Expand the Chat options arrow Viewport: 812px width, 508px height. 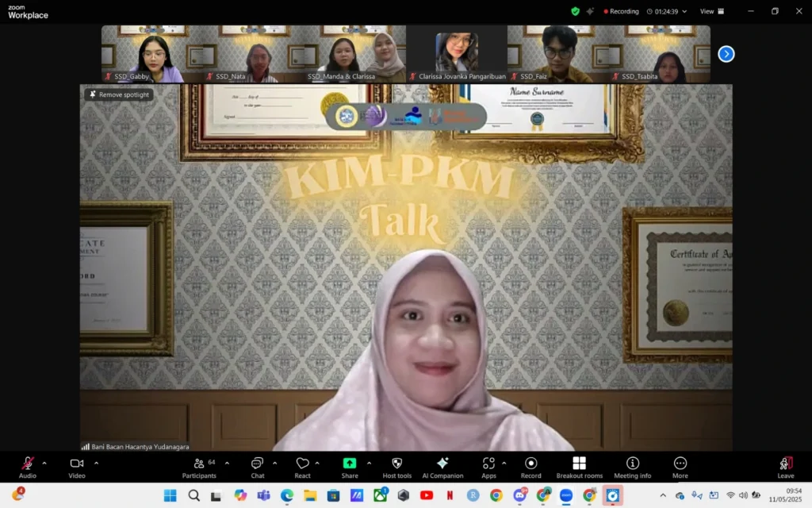coord(274,463)
